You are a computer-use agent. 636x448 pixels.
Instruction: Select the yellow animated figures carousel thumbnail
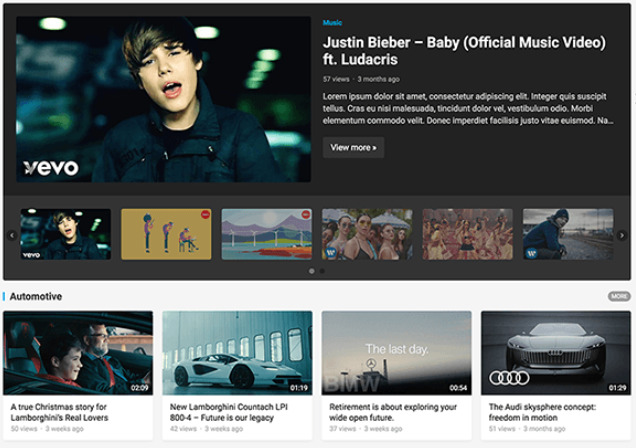(166, 234)
